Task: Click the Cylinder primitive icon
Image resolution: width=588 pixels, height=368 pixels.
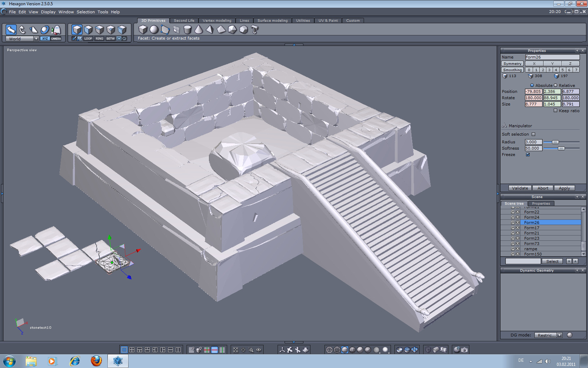Action: 188,30
